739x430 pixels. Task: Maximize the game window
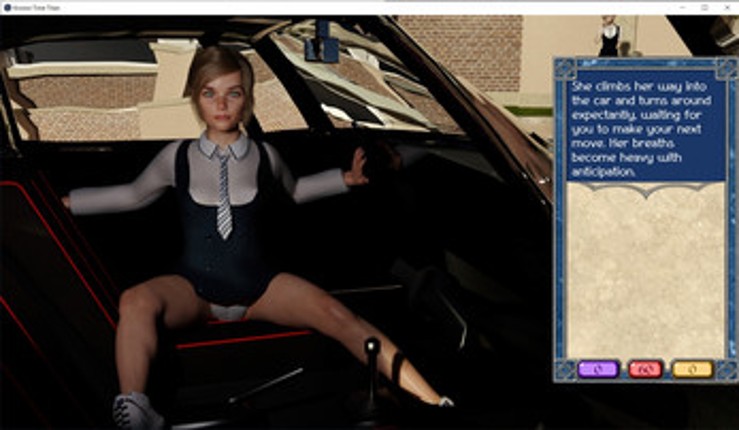click(x=703, y=7)
